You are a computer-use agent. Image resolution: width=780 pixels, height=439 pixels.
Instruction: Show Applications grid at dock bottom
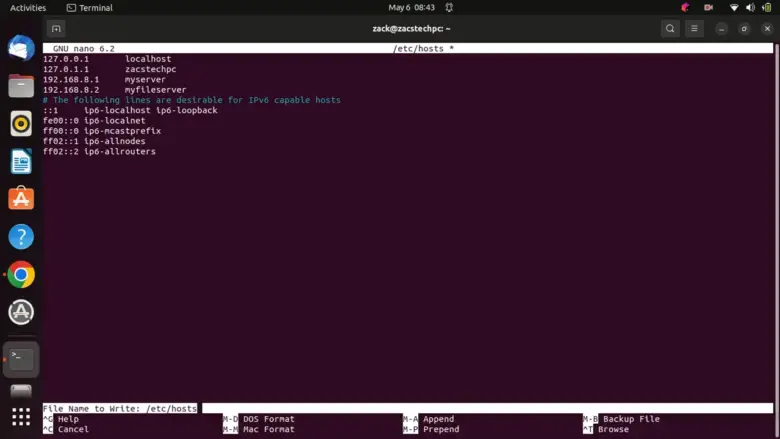click(21, 416)
